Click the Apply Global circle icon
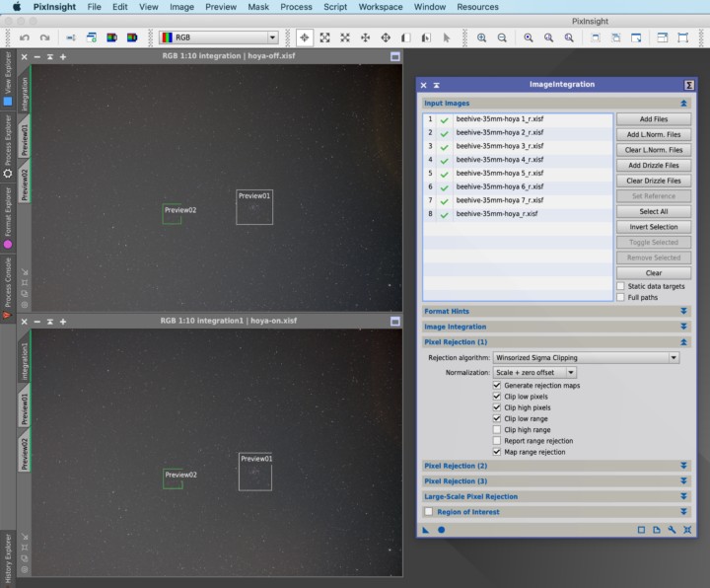This screenshot has height=588, width=710. (441, 530)
